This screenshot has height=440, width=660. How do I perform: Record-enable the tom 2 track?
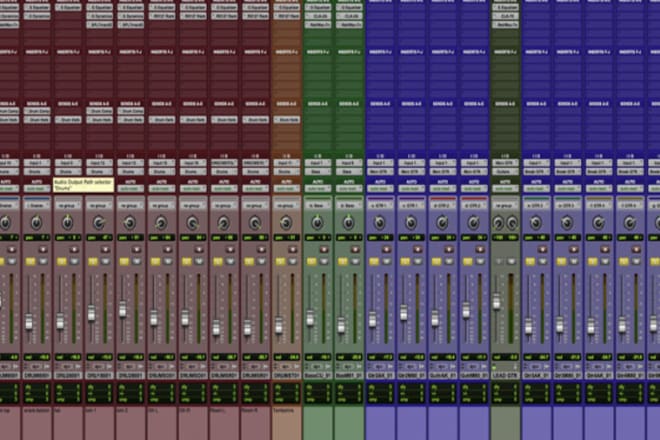(136, 250)
